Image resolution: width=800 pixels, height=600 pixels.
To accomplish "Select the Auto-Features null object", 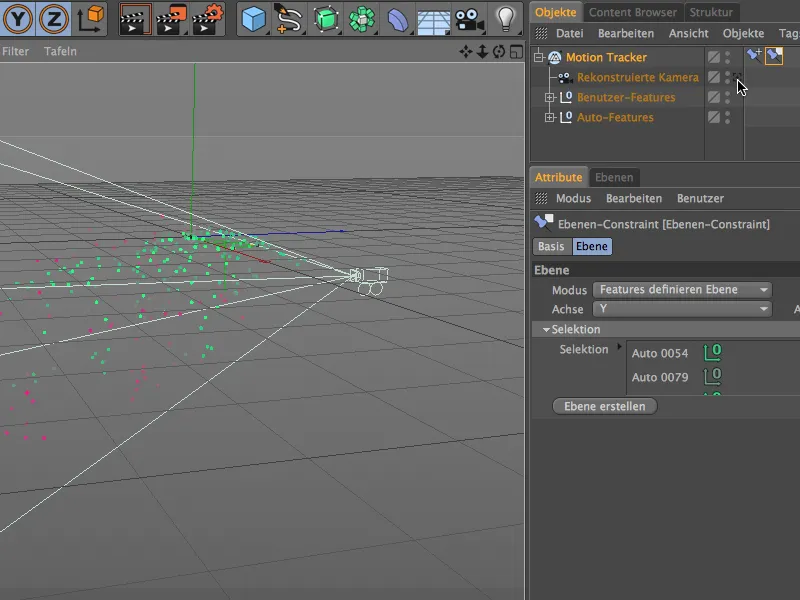I will 615,117.
